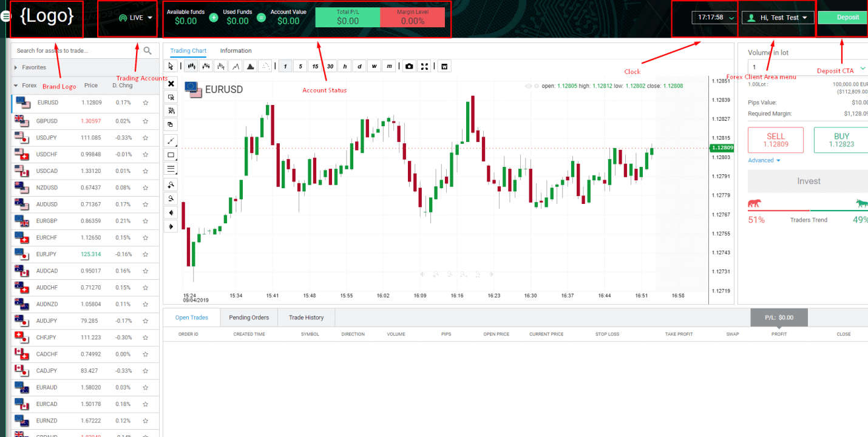Select the GBPUSD asset row

(x=85, y=121)
